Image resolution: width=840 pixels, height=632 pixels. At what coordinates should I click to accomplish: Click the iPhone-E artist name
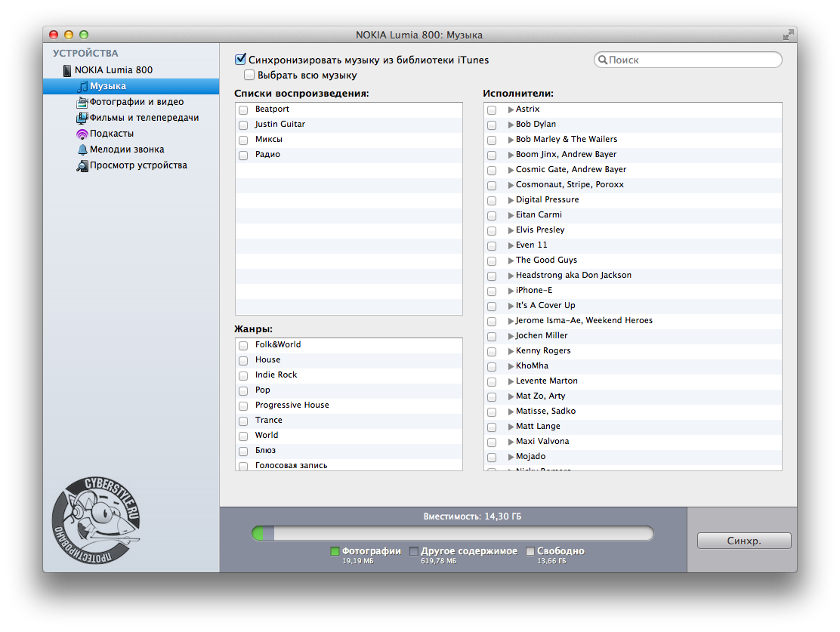[533, 290]
